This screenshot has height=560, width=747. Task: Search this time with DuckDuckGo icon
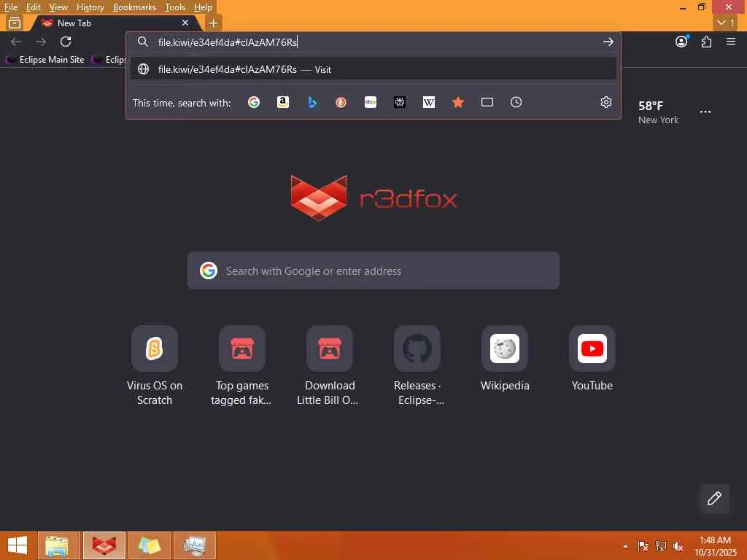pyautogui.click(x=341, y=102)
